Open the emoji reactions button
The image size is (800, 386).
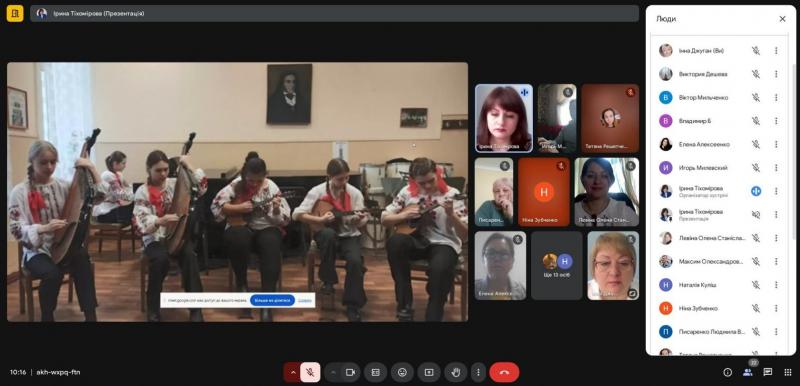(x=402, y=372)
